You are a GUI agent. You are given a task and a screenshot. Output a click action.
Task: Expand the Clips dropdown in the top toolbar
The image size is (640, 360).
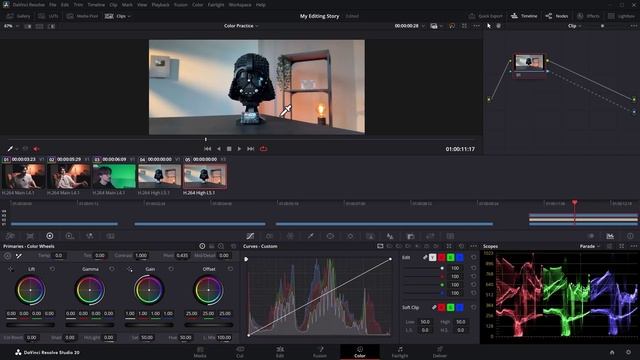click(x=118, y=16)
